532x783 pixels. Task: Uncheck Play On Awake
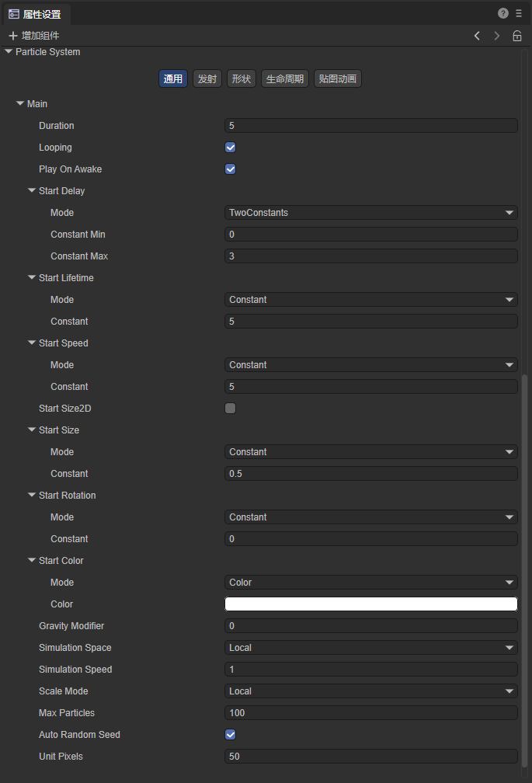pyautogui.click(x=230, y=169)
